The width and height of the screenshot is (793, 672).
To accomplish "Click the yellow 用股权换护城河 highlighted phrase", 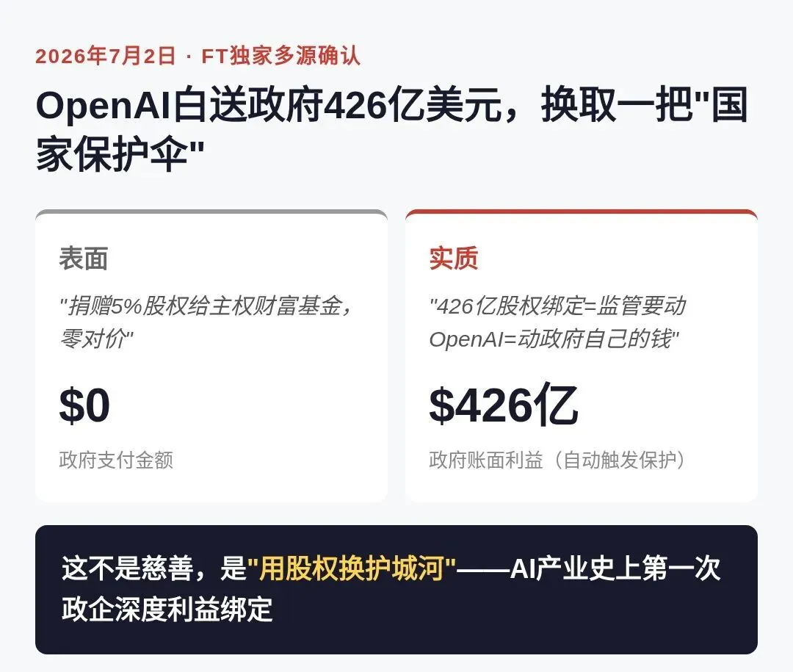I will [352, 568].
